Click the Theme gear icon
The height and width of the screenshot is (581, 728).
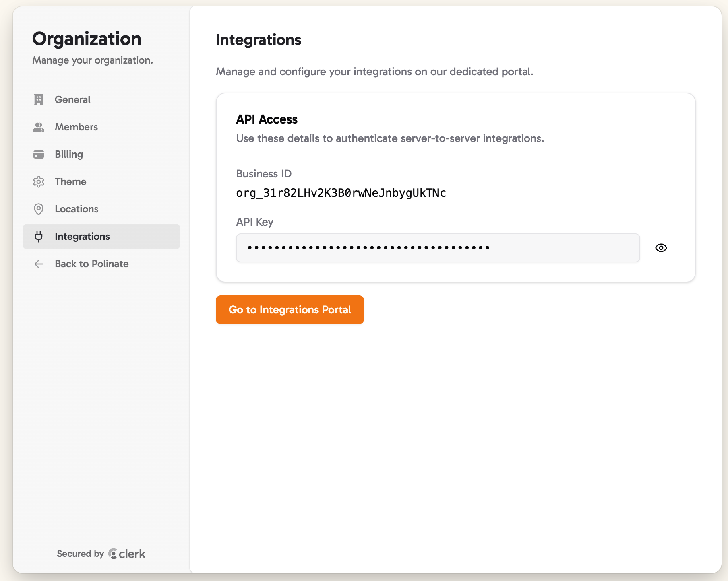(38, 181)
